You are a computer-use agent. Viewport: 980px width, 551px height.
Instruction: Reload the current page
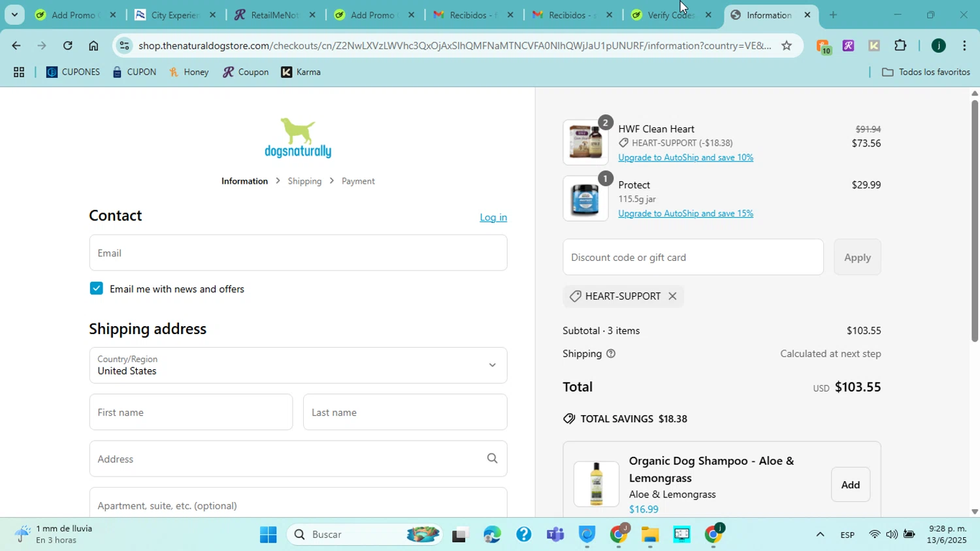coord(67,46)
